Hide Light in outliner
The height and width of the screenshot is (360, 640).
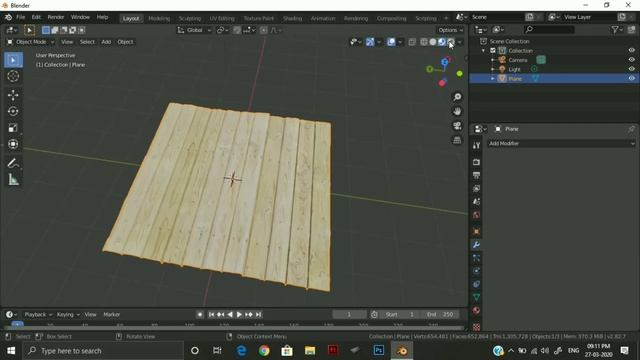pyautogui.click(x=631, y=69)
